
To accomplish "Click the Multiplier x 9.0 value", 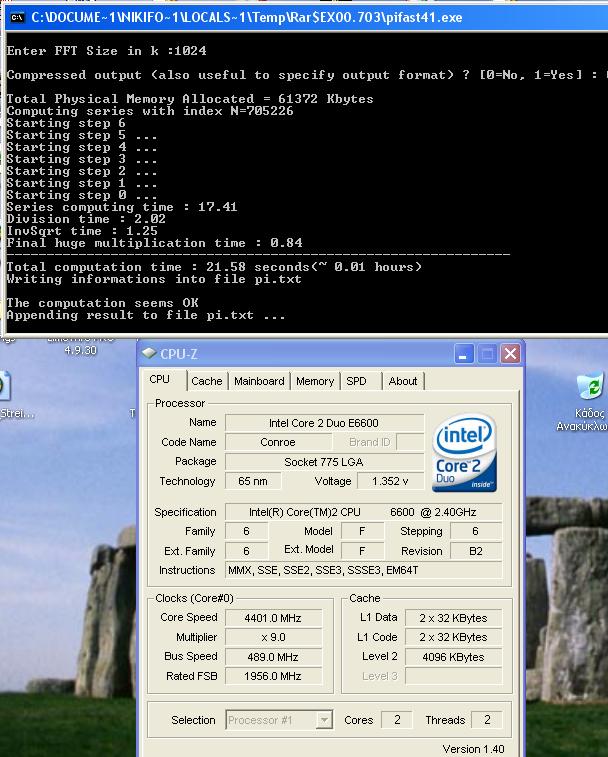I will coord(273,637).
